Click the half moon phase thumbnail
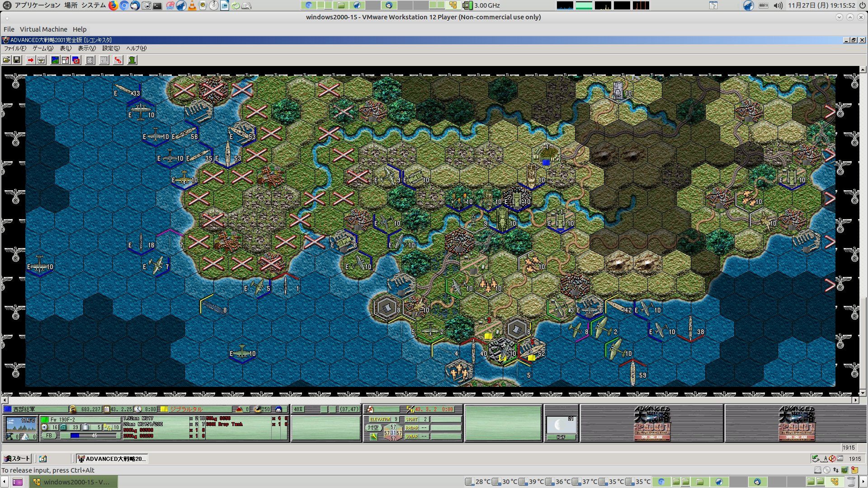The height and width of the screenshot is (488, 868). [x=561, y=425]
